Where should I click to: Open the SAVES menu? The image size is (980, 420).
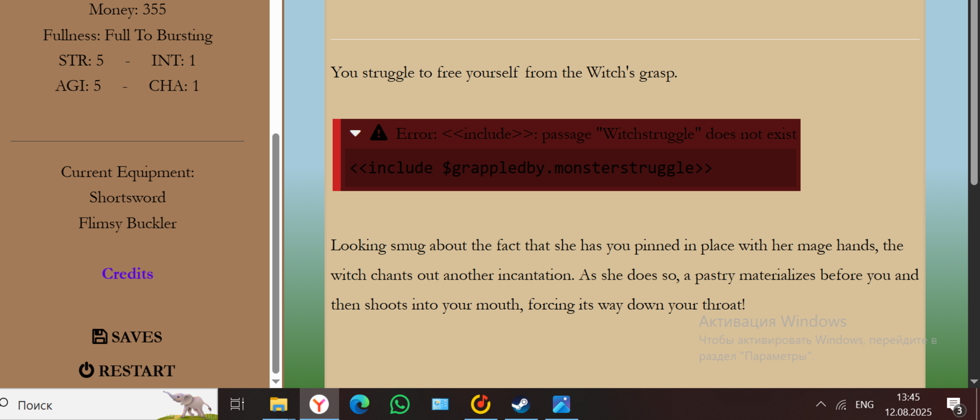pyautogui.click(x=127, y=337)
